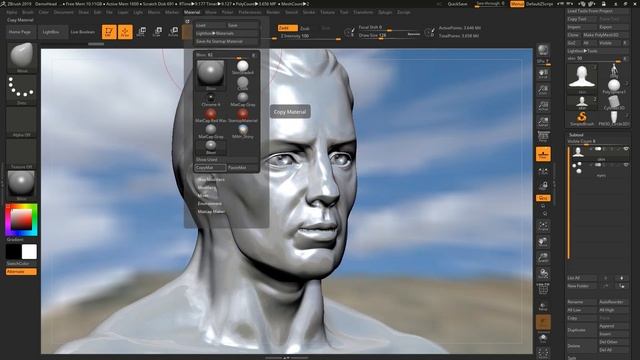Click the Actual size icon
This screenshot has width=640, height=360.
[x=543, y=106]
